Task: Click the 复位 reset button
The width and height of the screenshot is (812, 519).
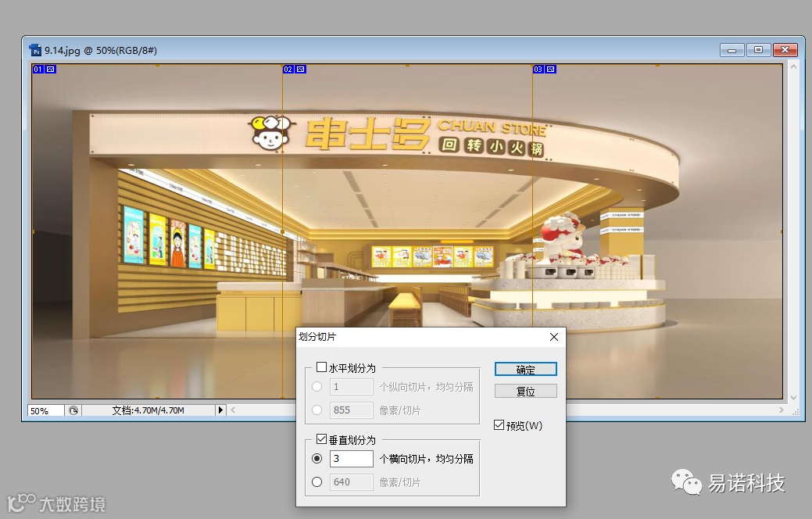Action: 526,391
